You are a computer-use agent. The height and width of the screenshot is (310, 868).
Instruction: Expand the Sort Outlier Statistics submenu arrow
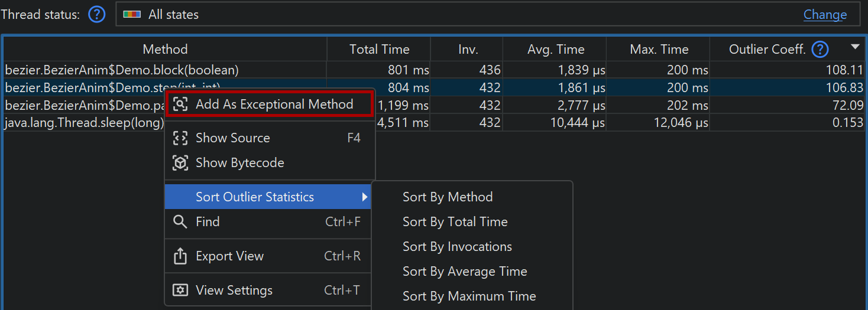tap(364, 197)
